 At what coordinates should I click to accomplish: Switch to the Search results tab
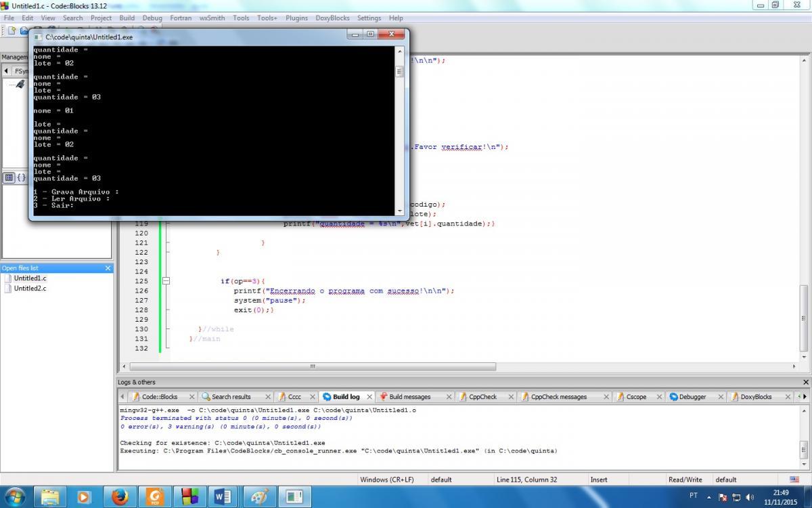click(231, 397)
